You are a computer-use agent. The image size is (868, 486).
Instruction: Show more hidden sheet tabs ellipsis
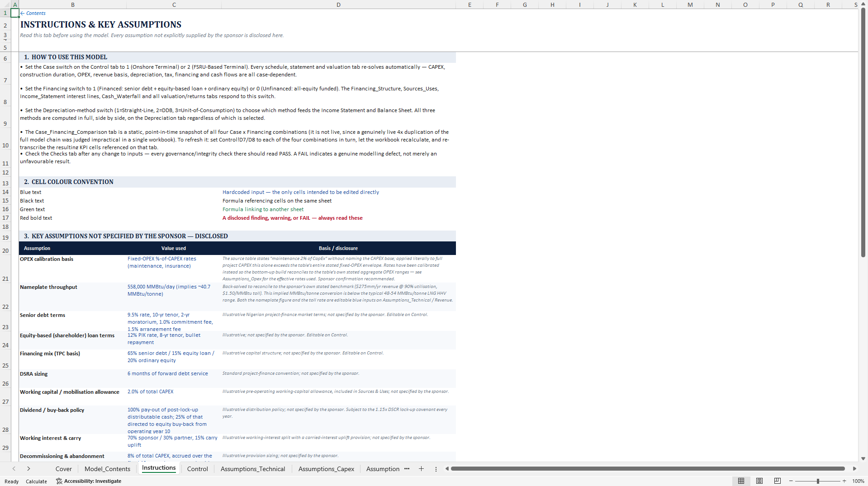tap(407, 469)
